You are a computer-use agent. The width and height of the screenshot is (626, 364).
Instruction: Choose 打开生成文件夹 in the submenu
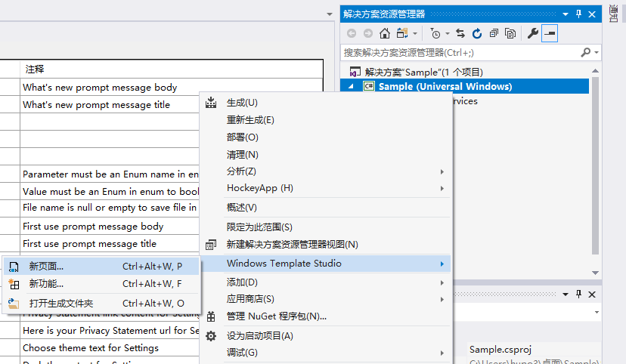(x=101, y=304)
